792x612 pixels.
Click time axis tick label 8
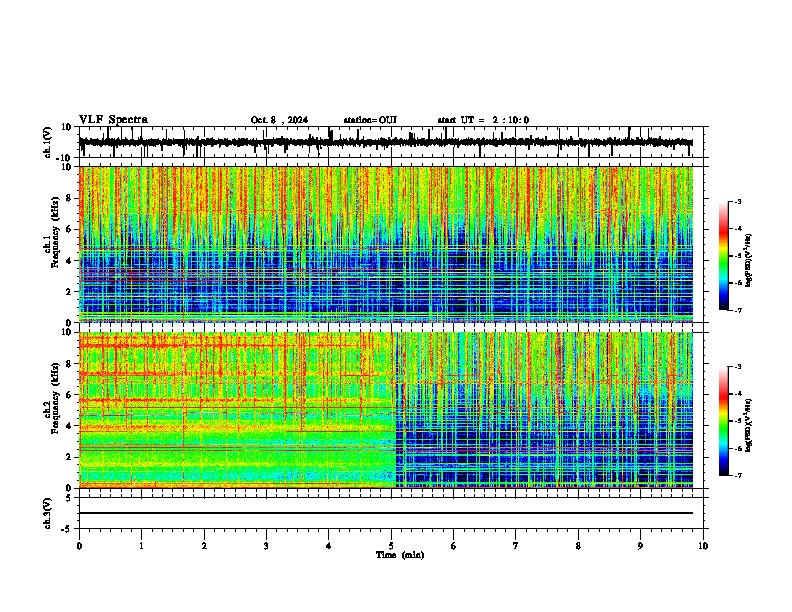pos(578,546)
